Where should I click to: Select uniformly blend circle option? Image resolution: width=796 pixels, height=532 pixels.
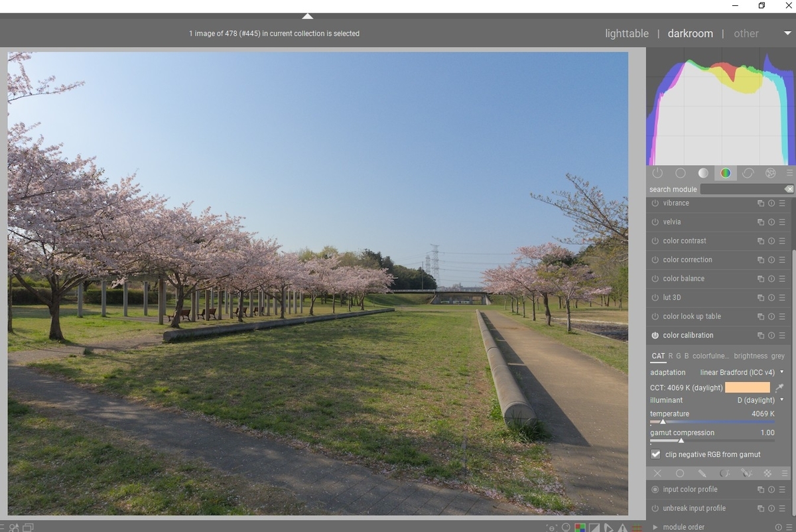680,474
